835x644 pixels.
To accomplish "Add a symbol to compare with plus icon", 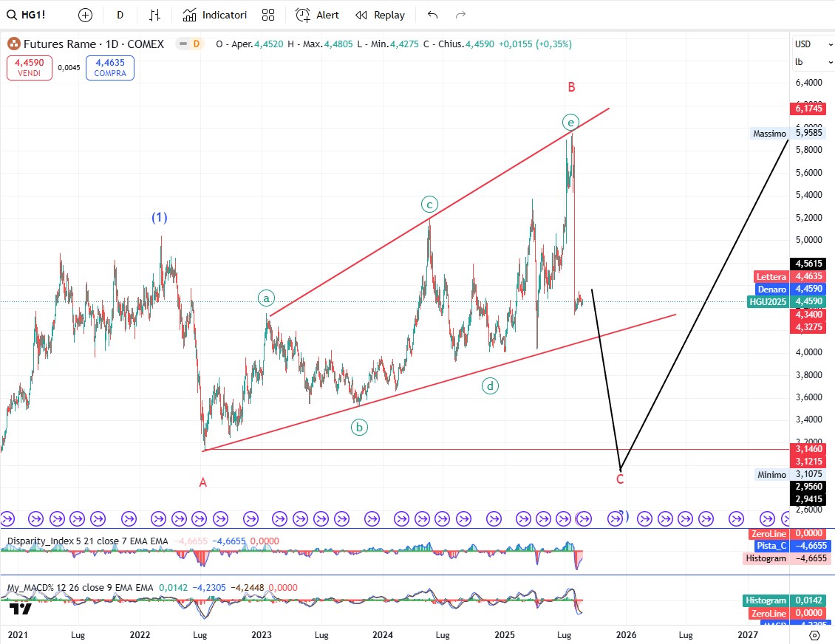I will tap(85, 15).
